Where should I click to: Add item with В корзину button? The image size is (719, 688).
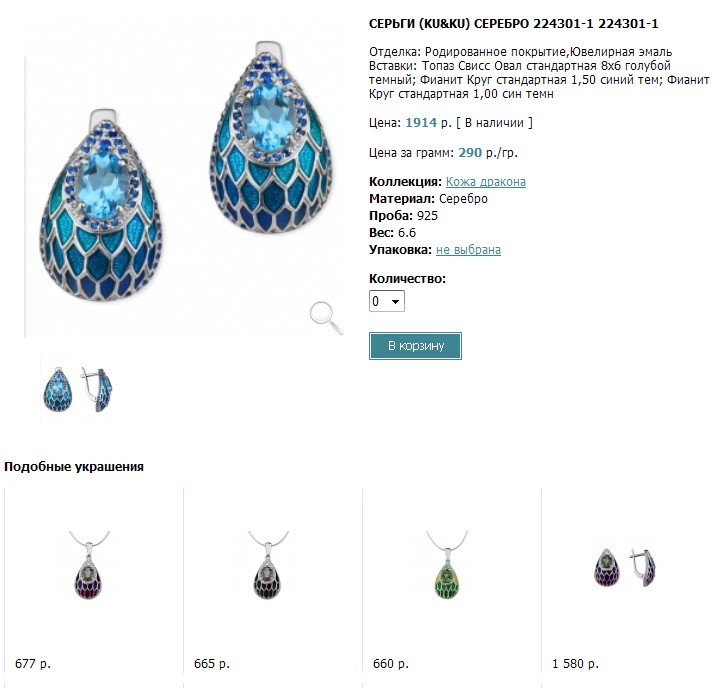coord(415,346)
